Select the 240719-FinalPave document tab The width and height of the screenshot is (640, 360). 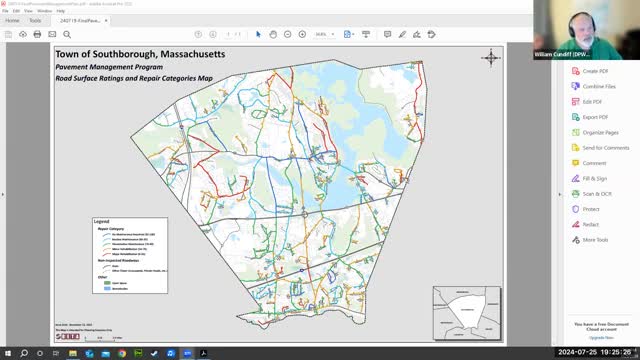coord(80,20)
